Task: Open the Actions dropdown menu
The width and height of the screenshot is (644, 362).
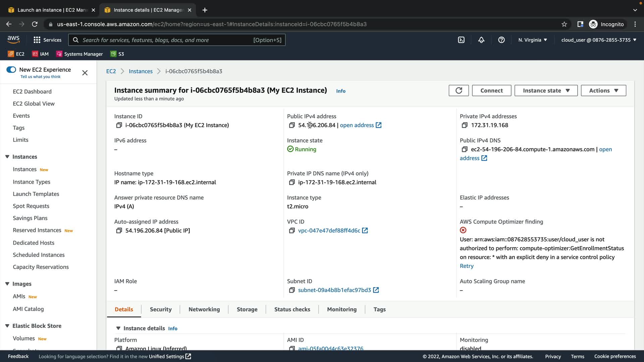Action: (x=603, y=90)
